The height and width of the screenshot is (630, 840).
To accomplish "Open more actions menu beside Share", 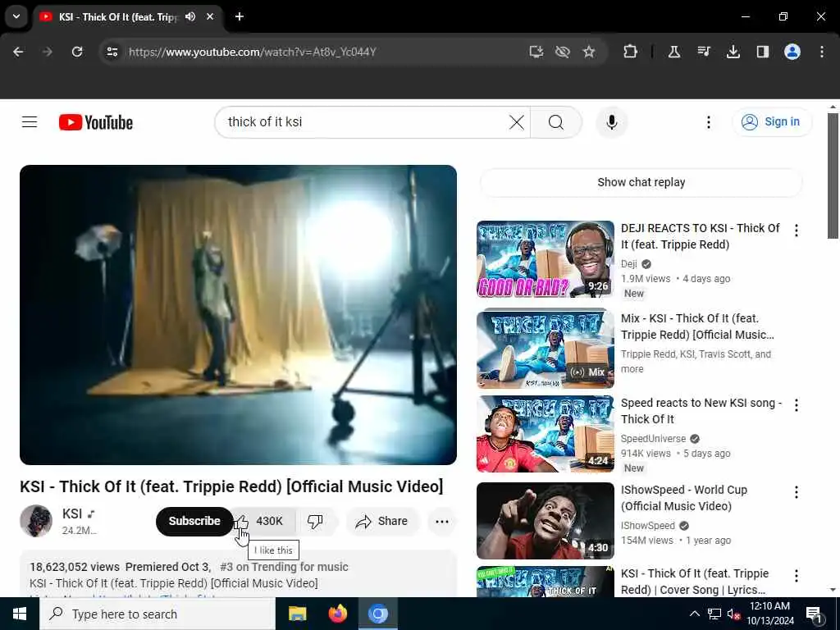I will click(442, 521).
